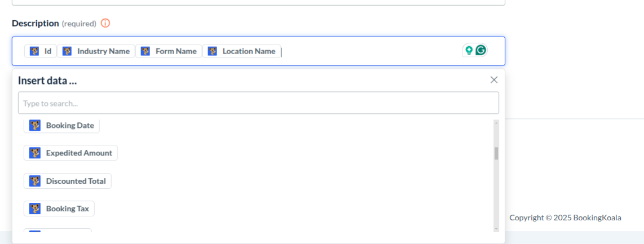Insert the Discounted Total data field

76,181
